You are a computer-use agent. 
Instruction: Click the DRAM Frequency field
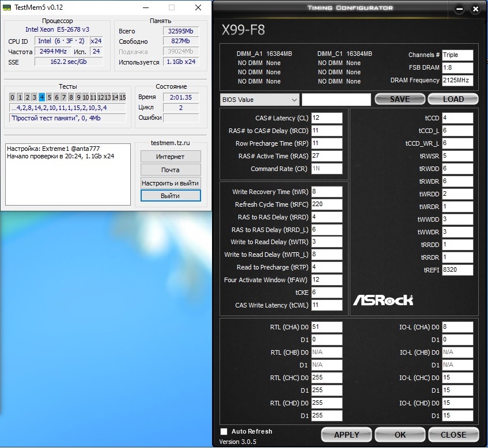[457, 80]
